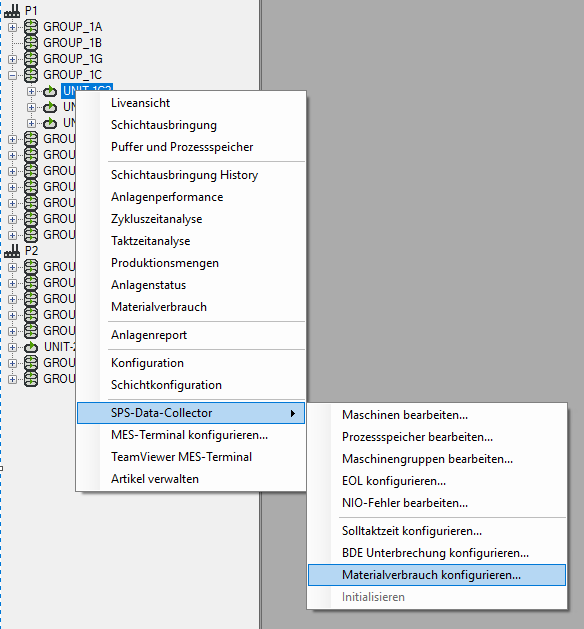The height and width of the screenshot is (629, 584).
Task: Collapse the GROUP_1C tree node
Action: [12, 75]
